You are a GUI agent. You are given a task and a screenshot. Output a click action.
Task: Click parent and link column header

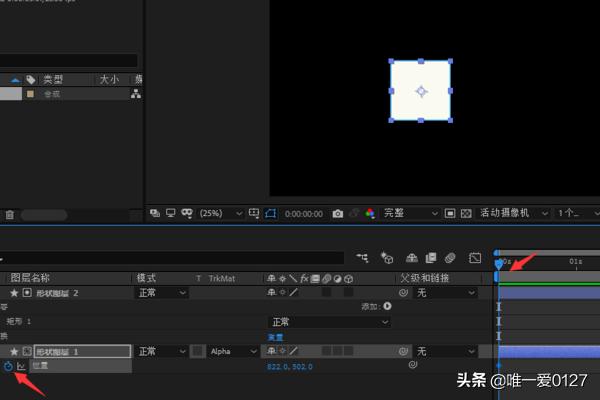click(x=425, y=278)
